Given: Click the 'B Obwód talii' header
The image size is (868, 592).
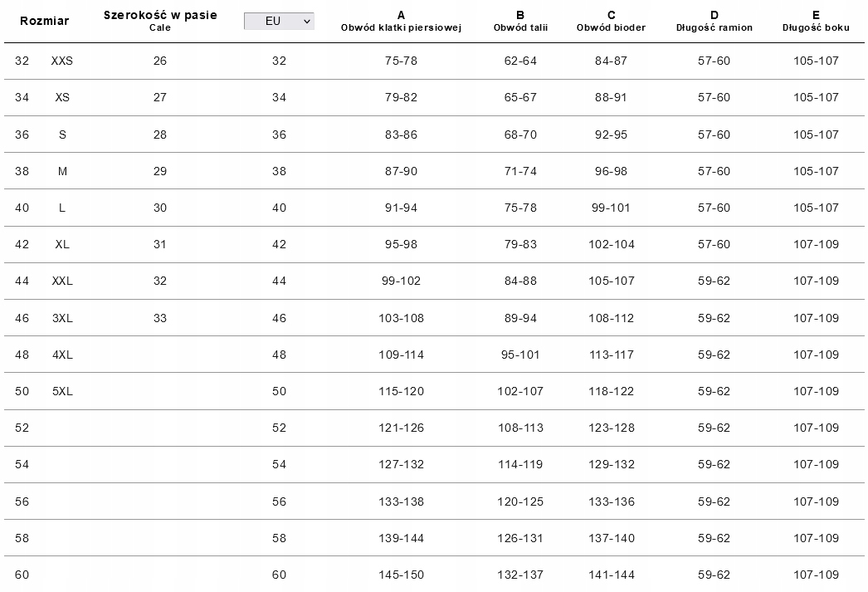Looking at the screenshot, I should tap(520, 21).
